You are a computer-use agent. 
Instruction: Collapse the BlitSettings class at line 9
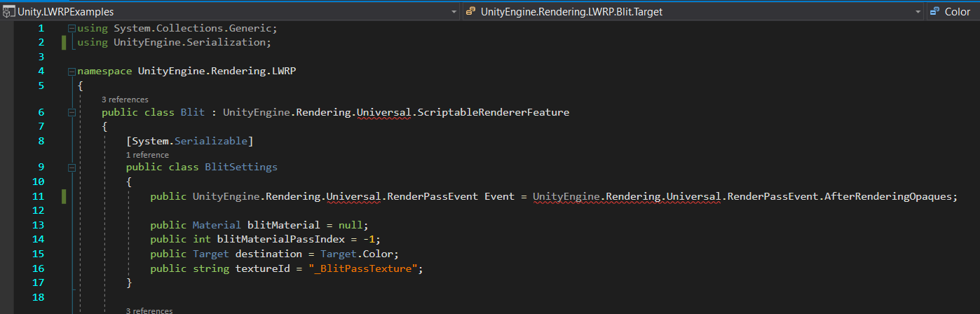click(72, 168)
